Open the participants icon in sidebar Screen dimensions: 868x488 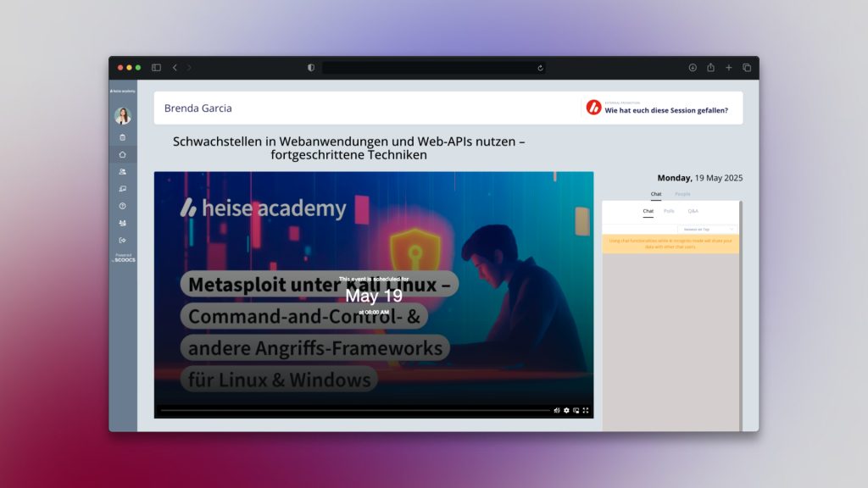(122, 171)
